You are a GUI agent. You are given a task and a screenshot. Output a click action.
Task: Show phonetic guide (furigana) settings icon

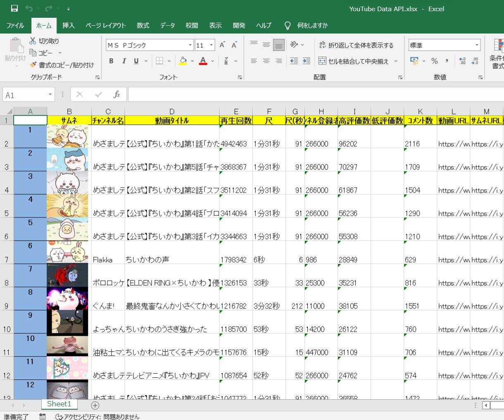tap(226, 61)
